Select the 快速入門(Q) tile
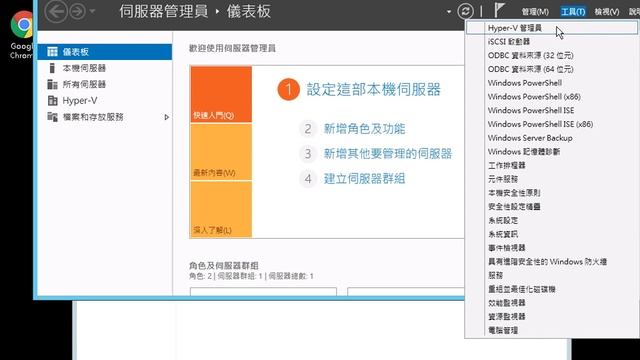The height and width of the screenshot is (360, 640). click(x=221, y=94)
